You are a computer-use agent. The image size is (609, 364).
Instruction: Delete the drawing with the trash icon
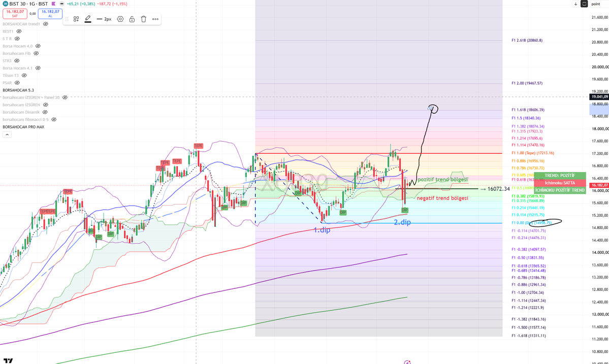(144, 19)
